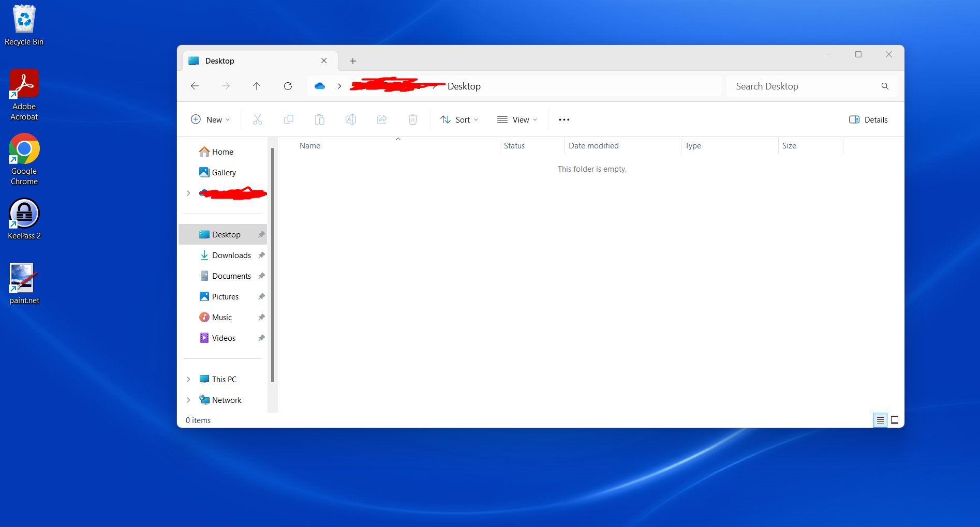Close the Desktop tab

coord(324,61)
